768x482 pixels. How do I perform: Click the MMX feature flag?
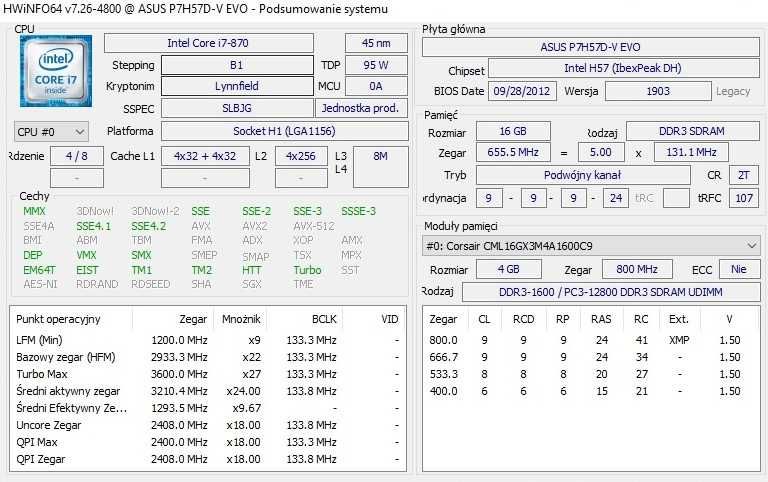click(34, 211)
